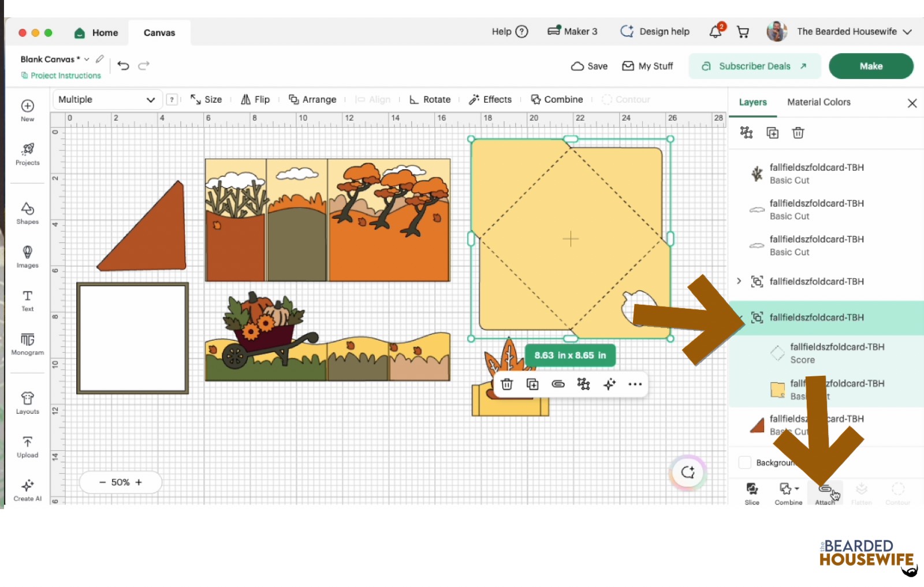Open the Size options
The height and width of the screenshot is (587, 924).
[x=206, y=99]
